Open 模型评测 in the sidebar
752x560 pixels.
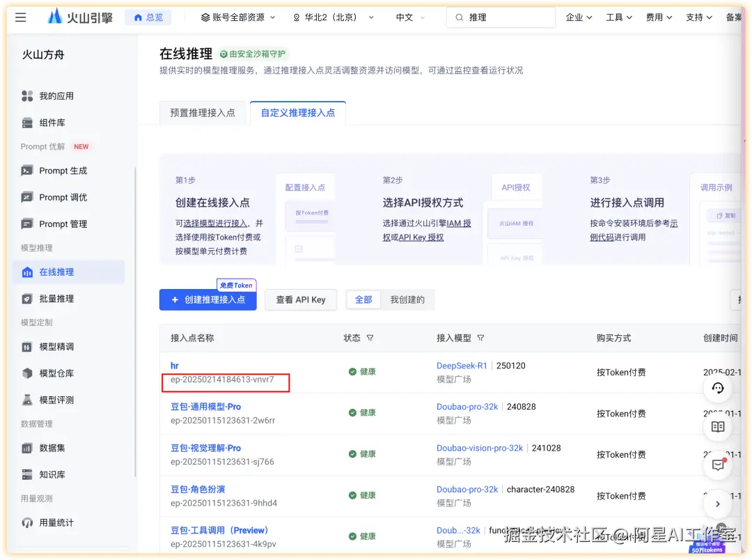pos(68,400)
